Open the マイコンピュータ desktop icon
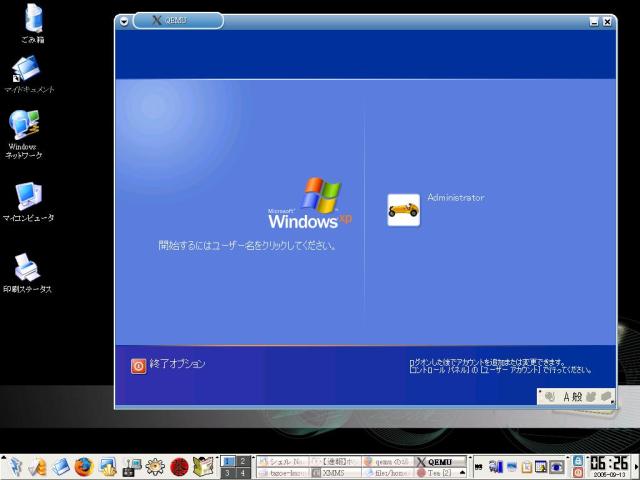Image resolution: width=640 pixels, height=480 pixels. point(28,202)
